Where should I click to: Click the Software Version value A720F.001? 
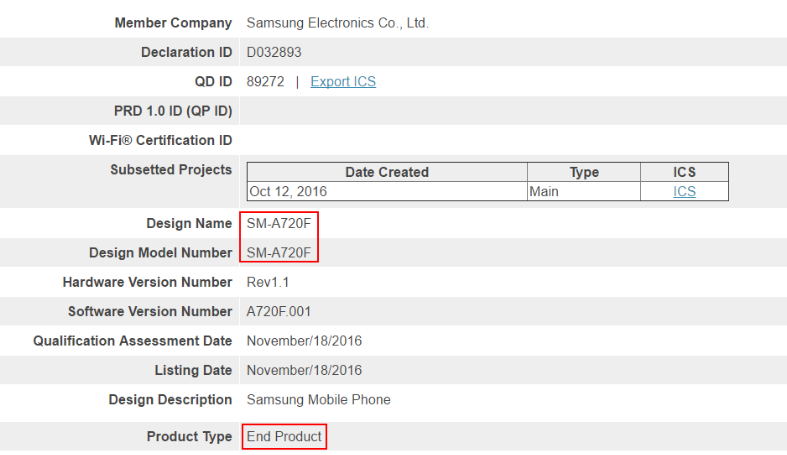click(x=283, y=311)
